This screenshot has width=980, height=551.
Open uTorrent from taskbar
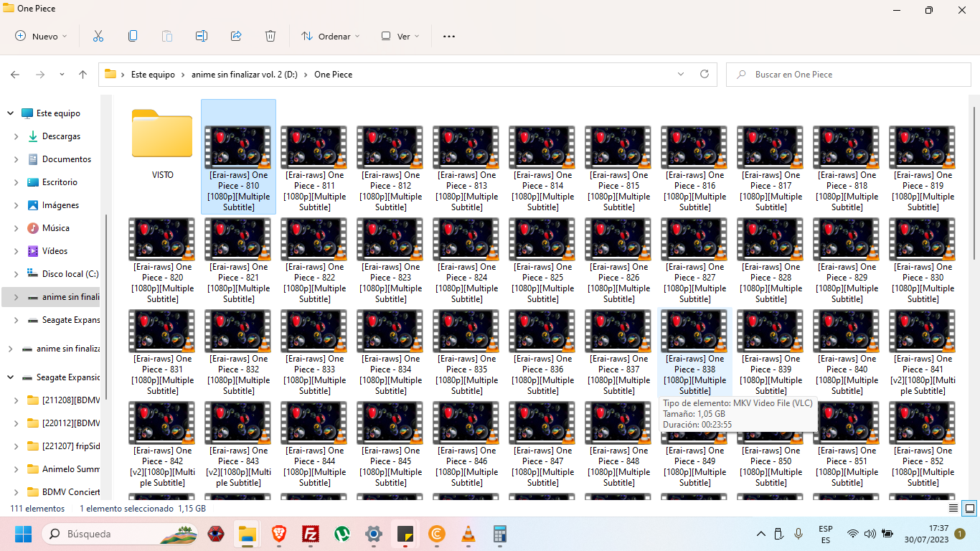(342, 534)
